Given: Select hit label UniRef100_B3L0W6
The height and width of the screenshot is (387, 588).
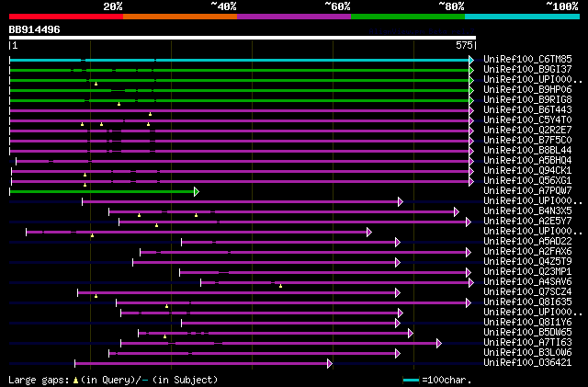Looking at the screenshot, I should (527, 352).
